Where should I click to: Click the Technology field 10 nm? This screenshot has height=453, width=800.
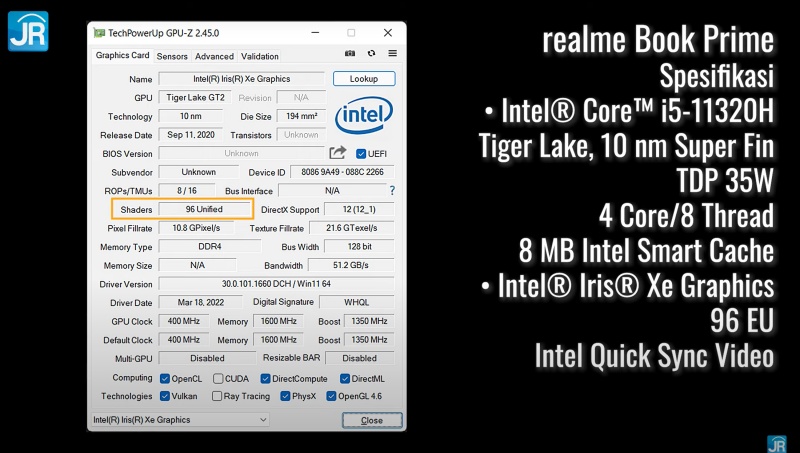(190, 116)
